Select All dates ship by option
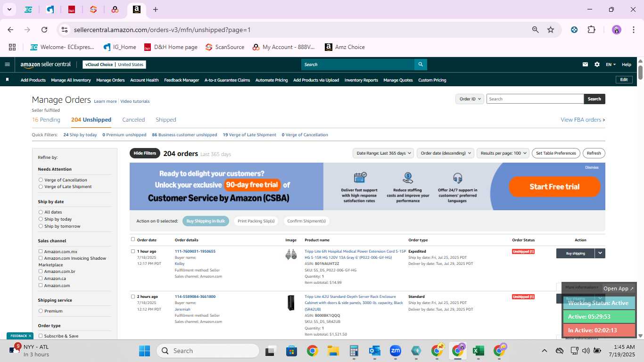 (x=41, y=212)
